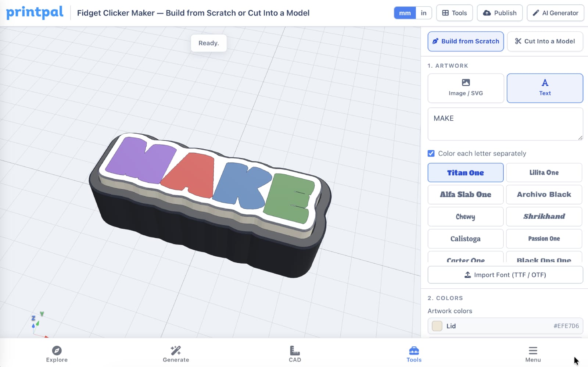
Task: Open the Explore compass icon
Action: coord(57,350)
